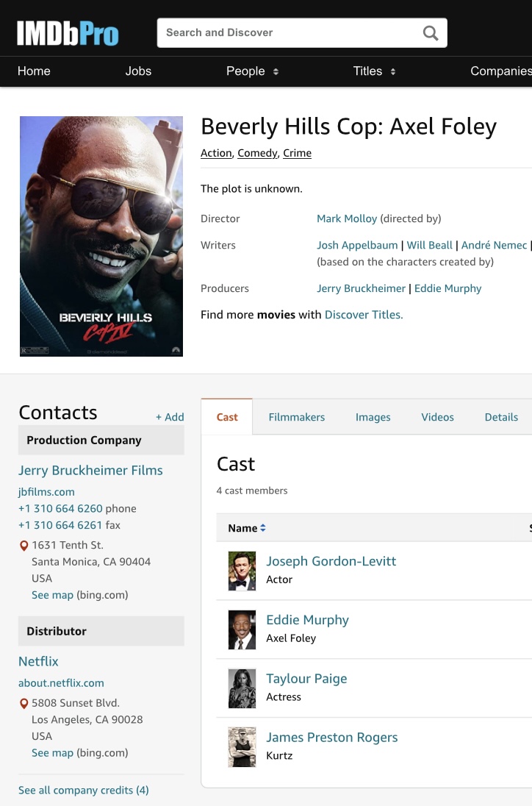Open the Companies menu item

pyautogui.click(x=500, y=71)
